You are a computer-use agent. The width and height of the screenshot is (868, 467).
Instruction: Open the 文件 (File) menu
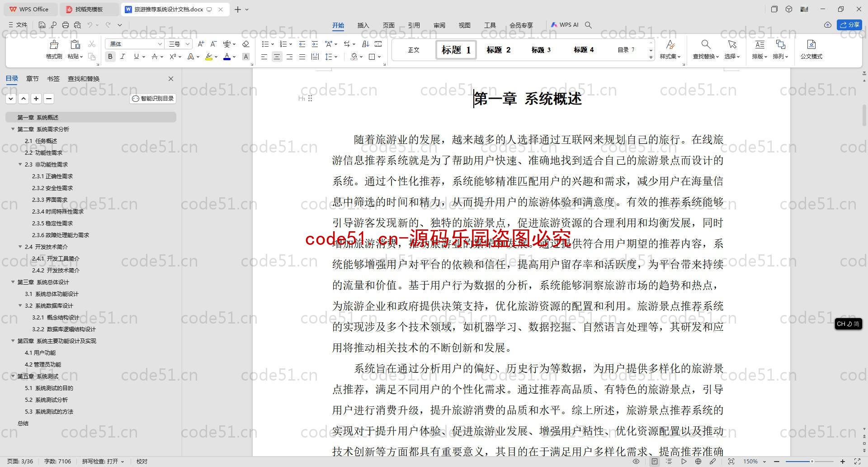click(x=18, y=25)
